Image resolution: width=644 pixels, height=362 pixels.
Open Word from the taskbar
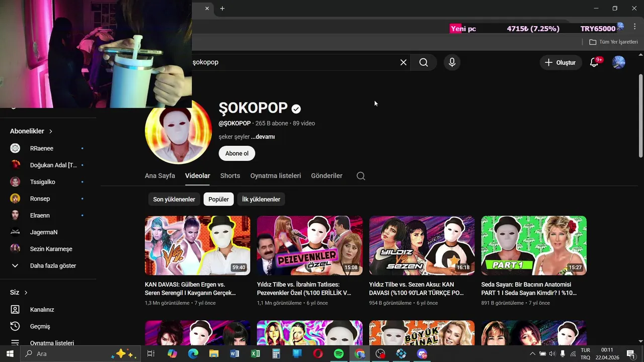point(234,354)
